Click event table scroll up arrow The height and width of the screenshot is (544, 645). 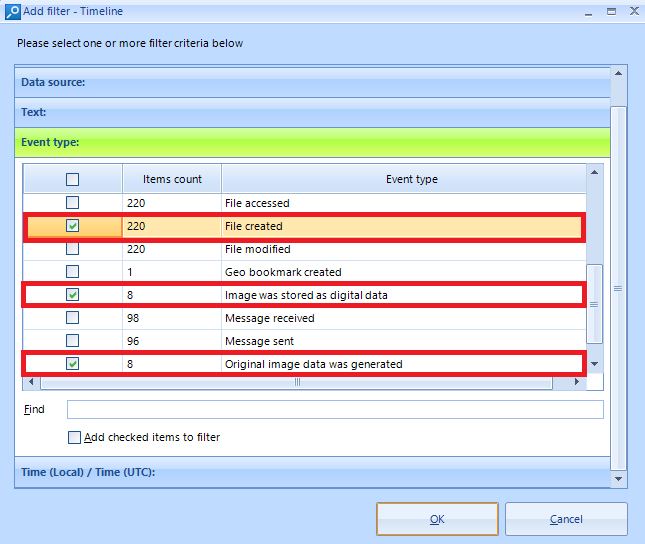594,172
